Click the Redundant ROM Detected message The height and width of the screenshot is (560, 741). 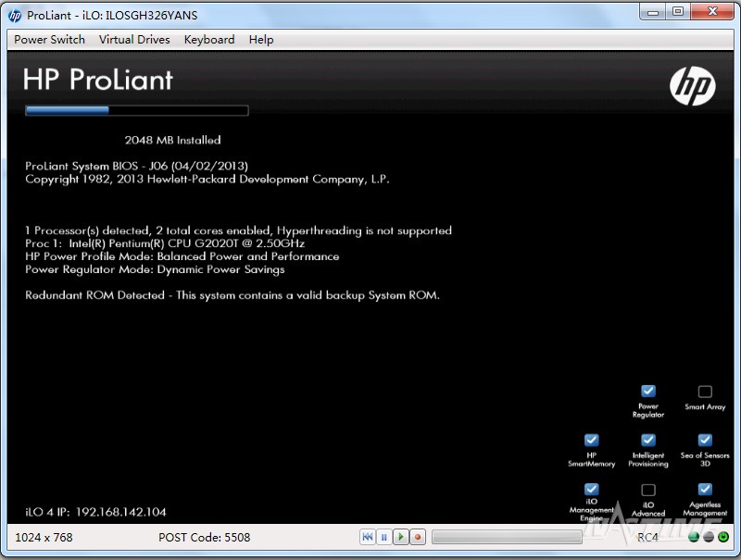point(232,295)
